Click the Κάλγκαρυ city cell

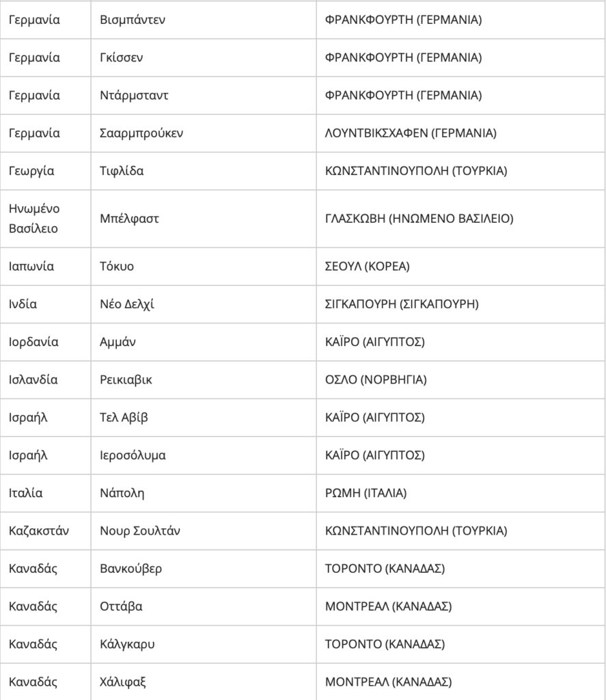click(x=204, y=644)
